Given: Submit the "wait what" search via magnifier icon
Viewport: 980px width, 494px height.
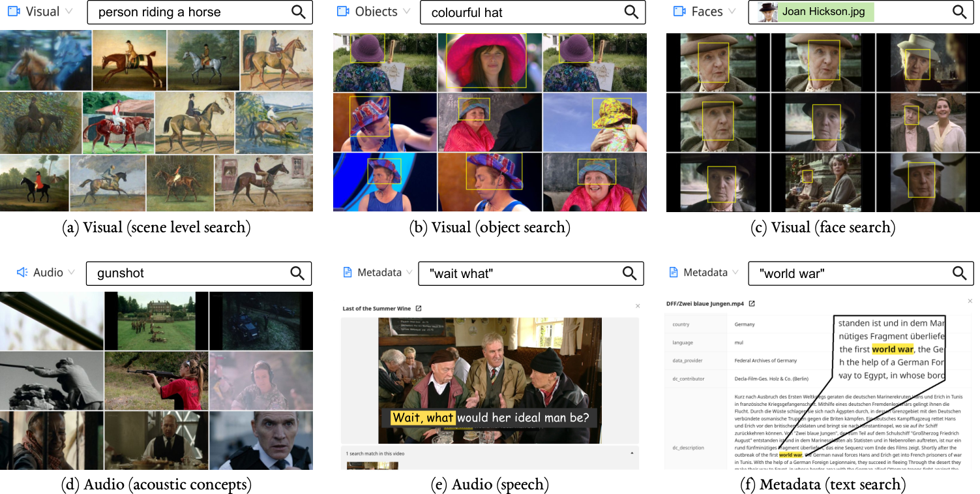Looking at the screenshot, I should pos(629,273).
